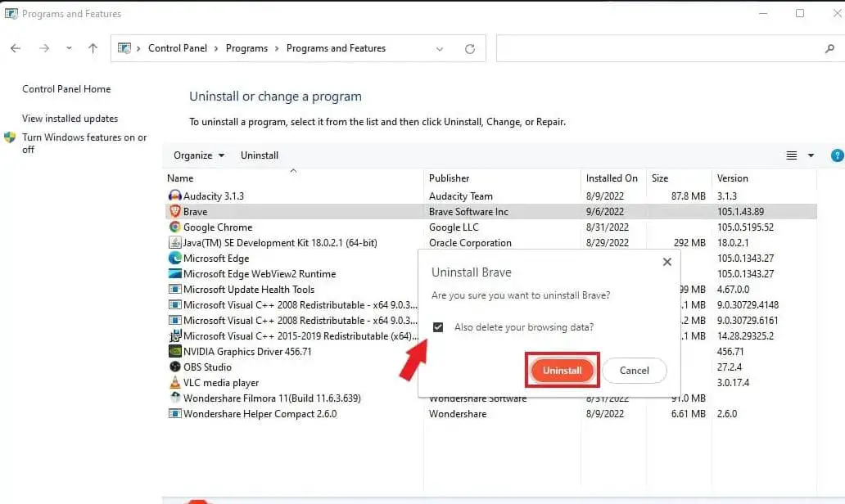
Task: Select the Audacity 3.1.3 row name
Action: (214, 196)
